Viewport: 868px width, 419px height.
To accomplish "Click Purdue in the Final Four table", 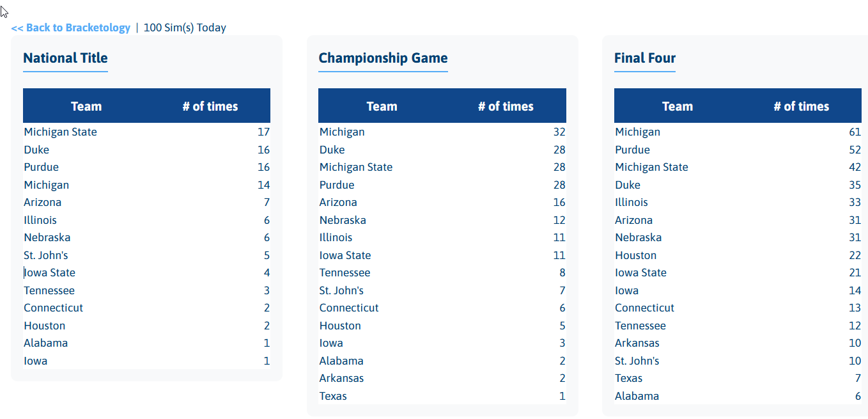I will pyautogui.click(x=632, y=150).
